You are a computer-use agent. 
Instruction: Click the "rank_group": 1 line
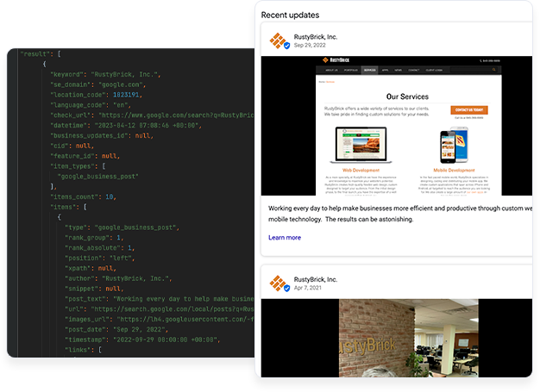[x=94, y=238]
